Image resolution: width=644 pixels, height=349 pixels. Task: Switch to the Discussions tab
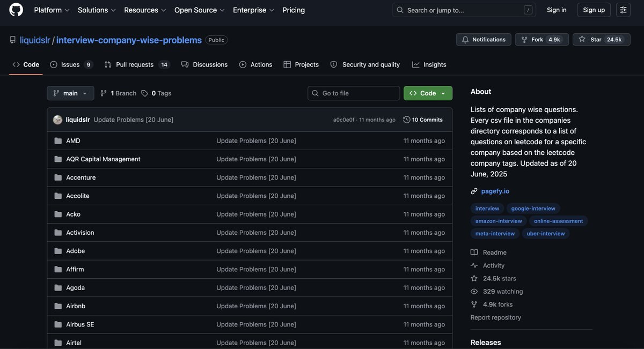204,64
